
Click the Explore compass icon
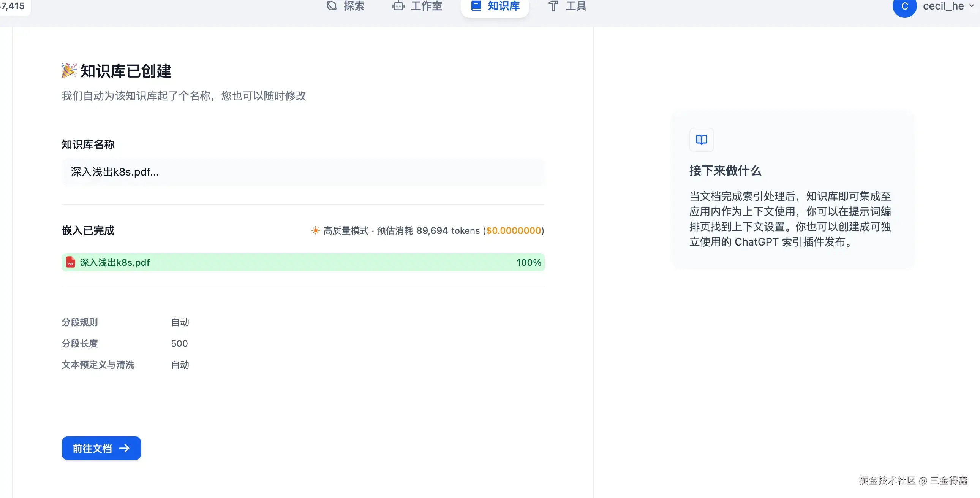point(332,6)
